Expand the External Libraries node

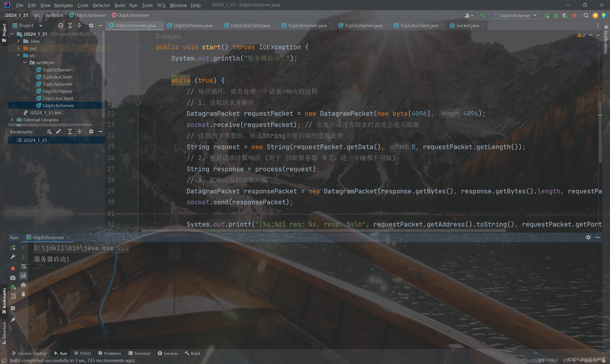click(12, 120)
